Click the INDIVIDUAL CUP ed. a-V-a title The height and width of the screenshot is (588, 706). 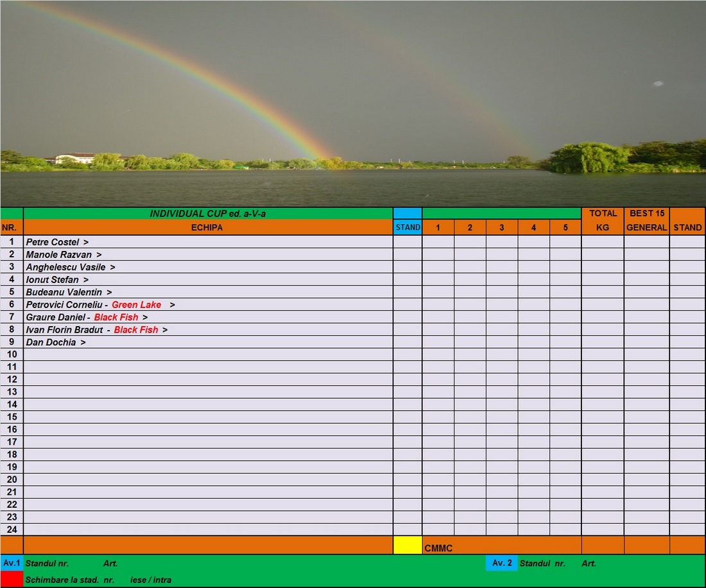pyautogui.click(x=207, y=213)
